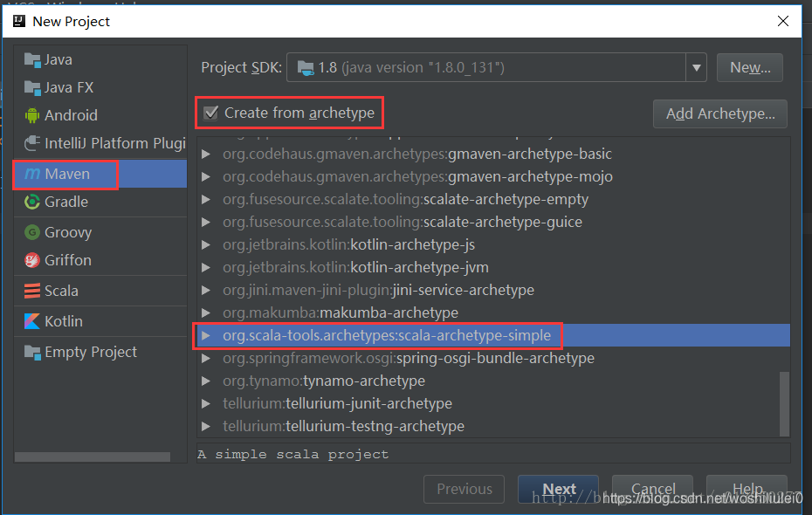Expand gmaven-archetype-mojo tree node
Screen dimensions: 812x515
coord(205,177)
